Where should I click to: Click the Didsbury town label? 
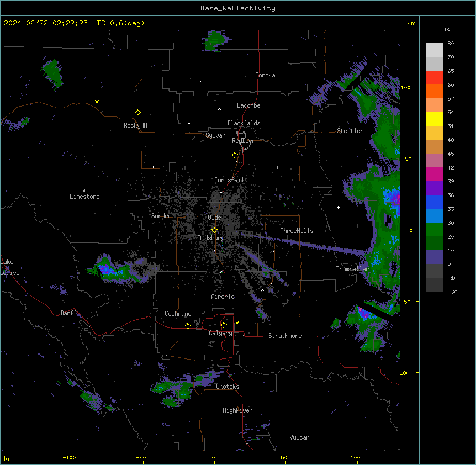211,238
